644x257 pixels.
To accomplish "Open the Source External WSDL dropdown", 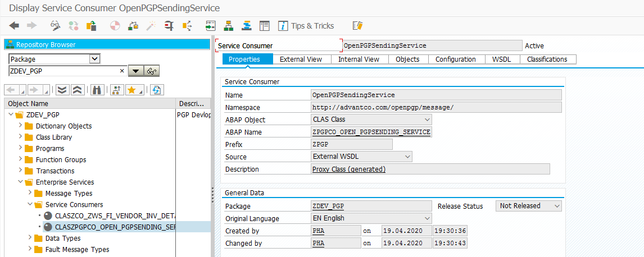I will [x=407, y=157].
